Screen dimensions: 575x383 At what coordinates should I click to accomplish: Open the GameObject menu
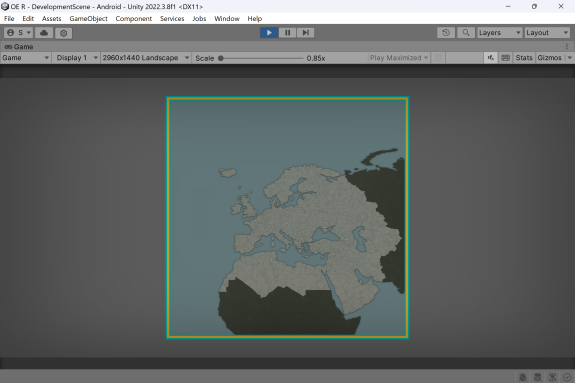[88, 19]
